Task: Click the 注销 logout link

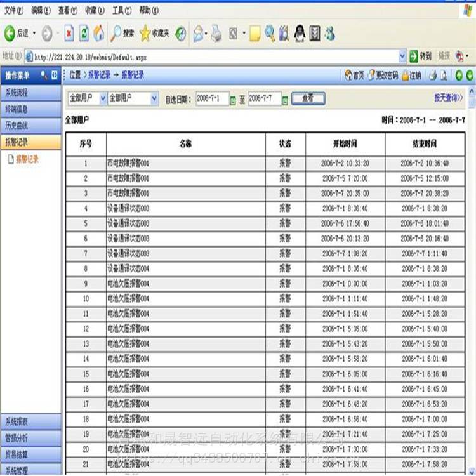Action: [411, 76]
